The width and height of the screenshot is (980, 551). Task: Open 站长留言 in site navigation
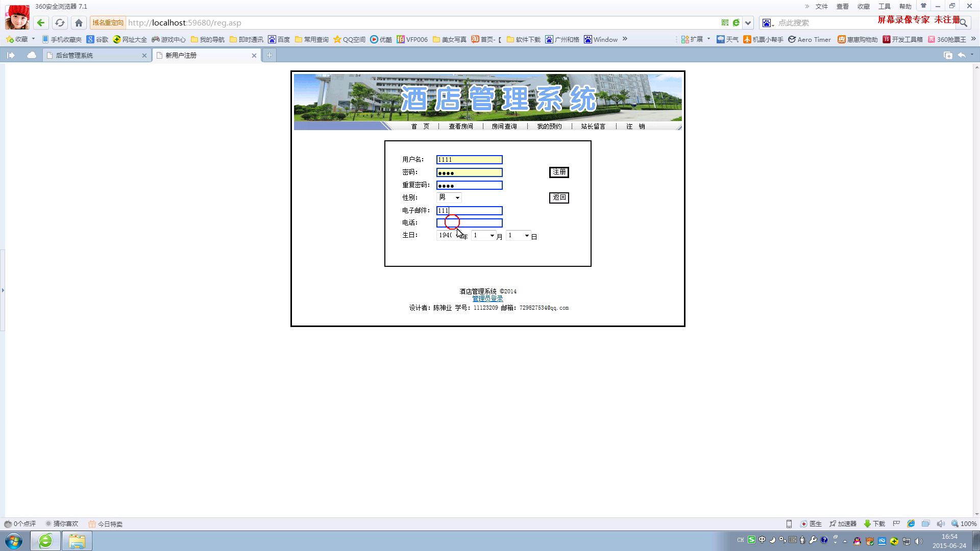[x=593, y=127]
